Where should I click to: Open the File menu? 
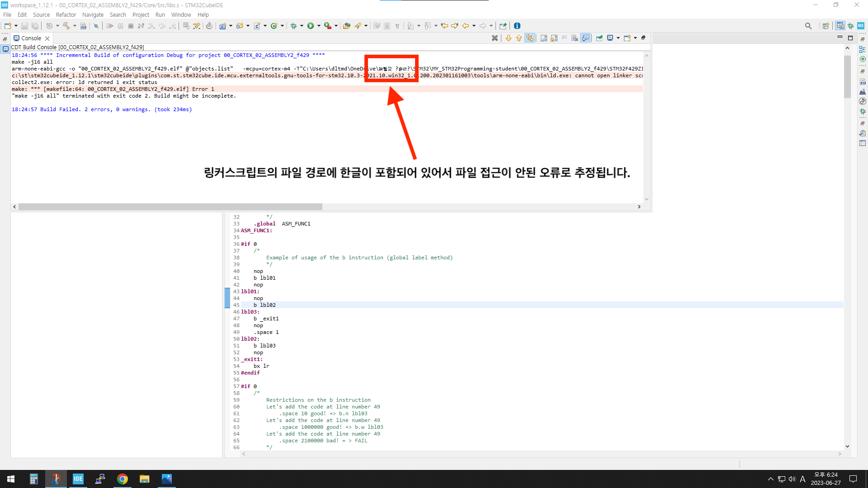[7, 14]
